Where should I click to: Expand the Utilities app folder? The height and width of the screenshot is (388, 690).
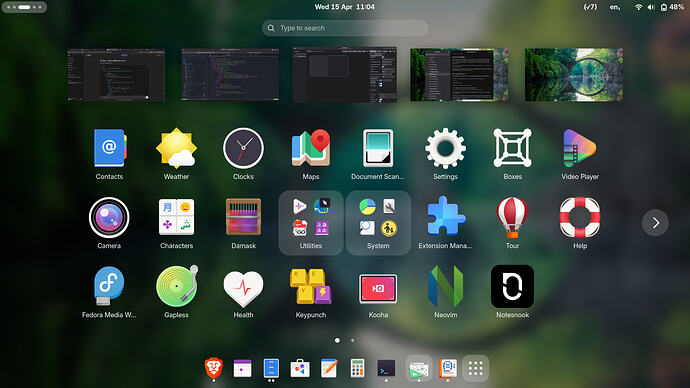click(x=311, y=223)
